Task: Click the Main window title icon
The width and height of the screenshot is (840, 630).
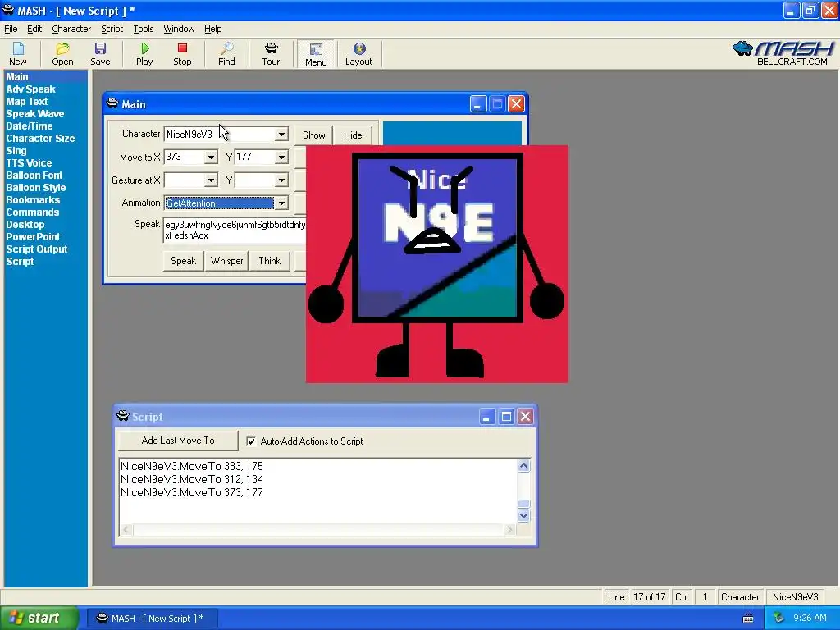Action: pos(112,103)
